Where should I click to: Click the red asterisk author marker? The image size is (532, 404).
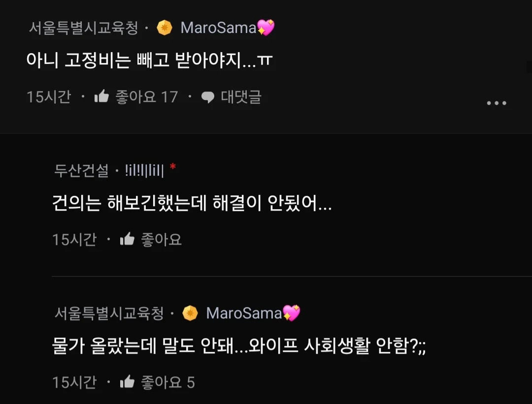(x=173, y=167)
